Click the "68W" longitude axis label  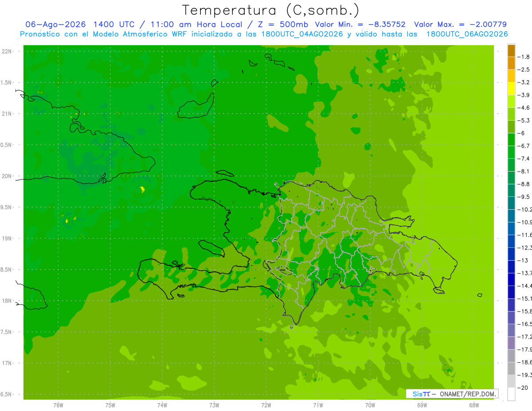(474, 405)
